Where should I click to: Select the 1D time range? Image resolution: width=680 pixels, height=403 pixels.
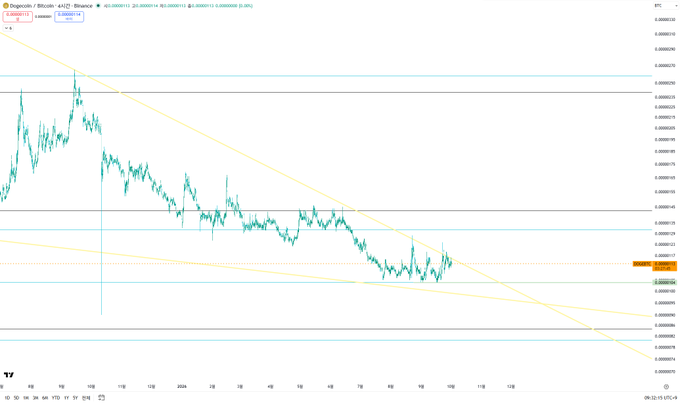coord(7,398)
